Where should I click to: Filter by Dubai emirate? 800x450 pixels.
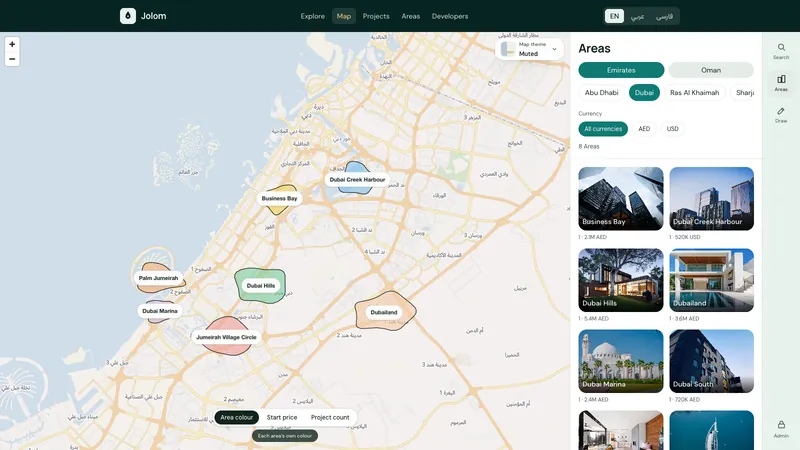point(644,92)
